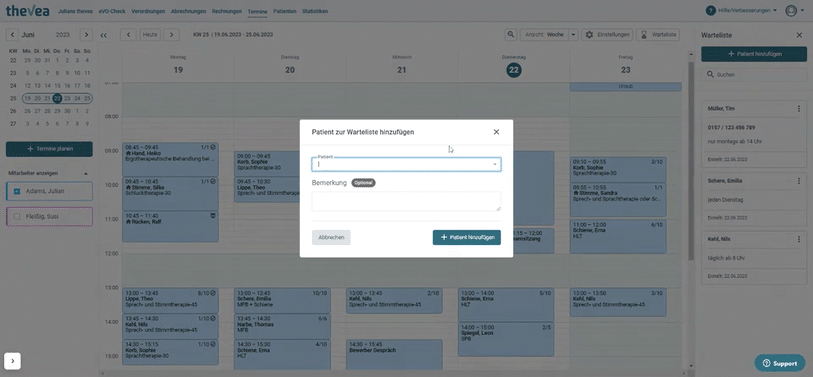Expand the bottom-left chevron panel button

pos(12,360)
